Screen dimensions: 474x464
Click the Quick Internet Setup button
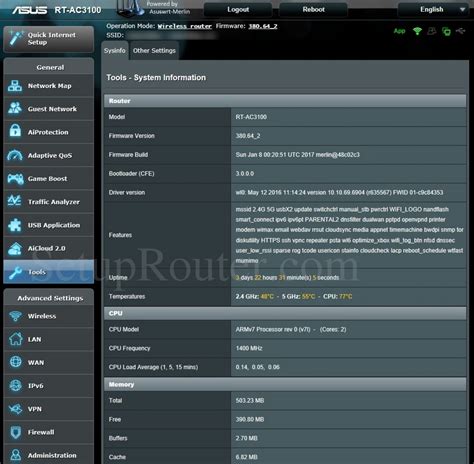(49, 39)
